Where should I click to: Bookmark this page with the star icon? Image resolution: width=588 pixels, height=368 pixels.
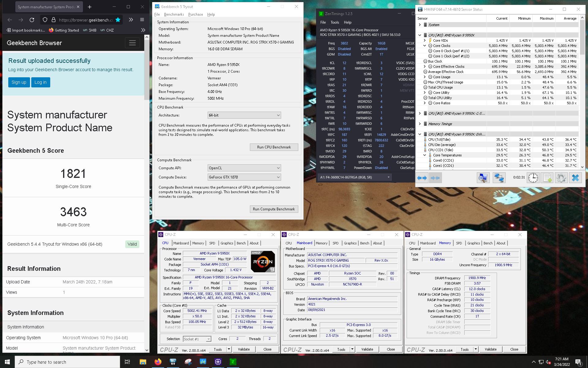tap(118, 20)
